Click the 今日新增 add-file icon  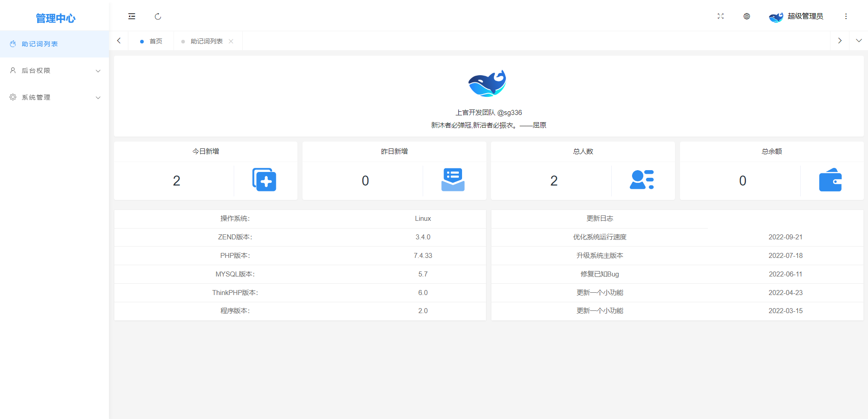265,180
